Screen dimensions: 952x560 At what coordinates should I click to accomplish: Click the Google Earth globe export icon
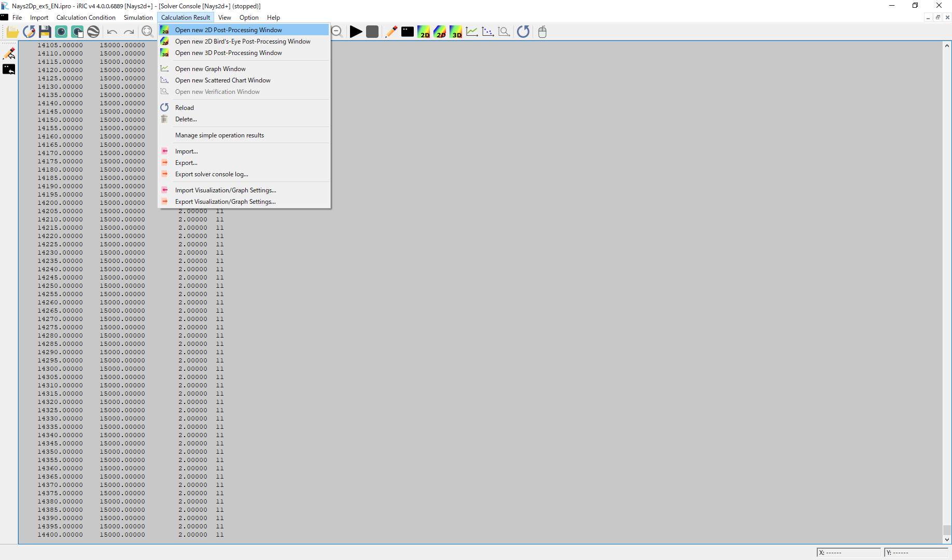(93, 32)
